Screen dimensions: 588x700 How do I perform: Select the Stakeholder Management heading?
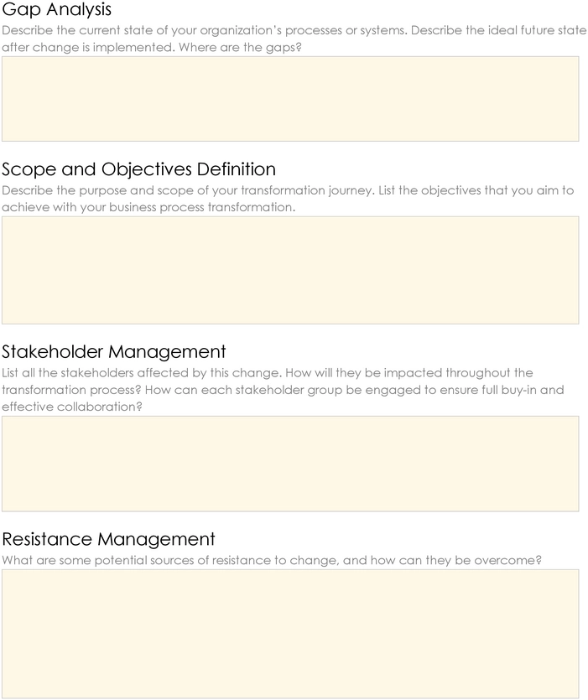[x=114, y=352]
